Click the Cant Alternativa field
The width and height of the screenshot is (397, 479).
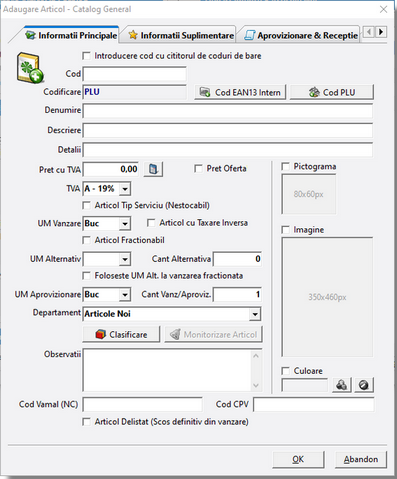(237, 259)
